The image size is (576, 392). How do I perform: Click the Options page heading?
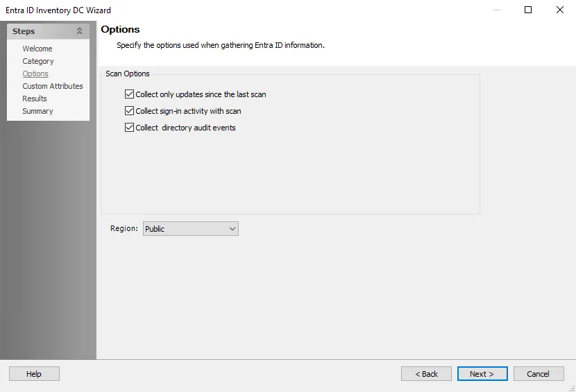tap(120, 29)
